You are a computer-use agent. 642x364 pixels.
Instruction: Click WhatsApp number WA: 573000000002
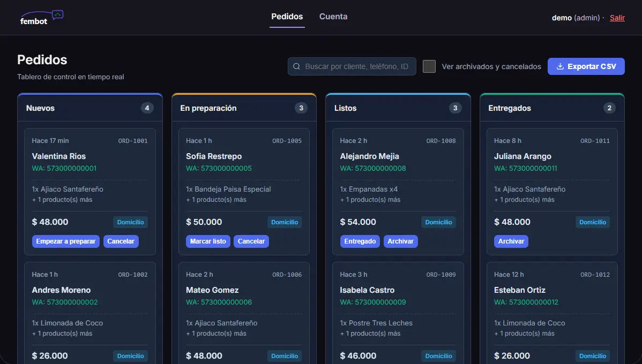(65, 302)
